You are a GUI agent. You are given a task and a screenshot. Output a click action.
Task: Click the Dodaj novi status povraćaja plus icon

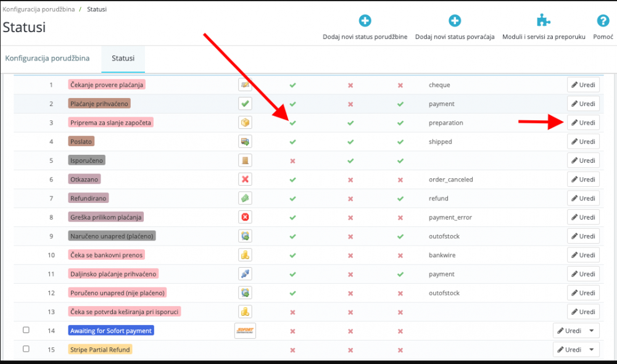455,20
